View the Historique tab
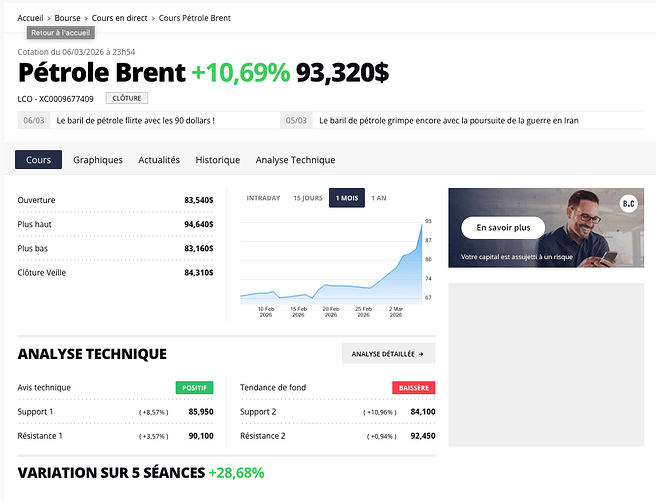This screenshot has width=656, height=500. point(218,160)
